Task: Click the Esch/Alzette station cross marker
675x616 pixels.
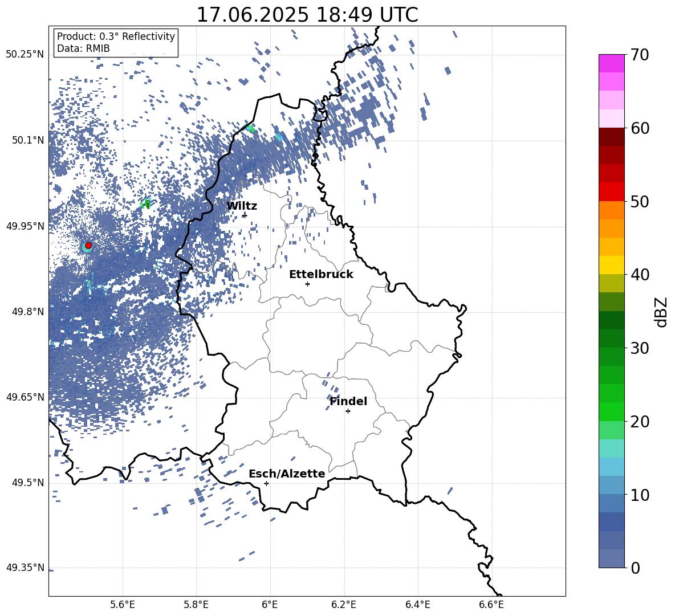Action: pos(266,483)
